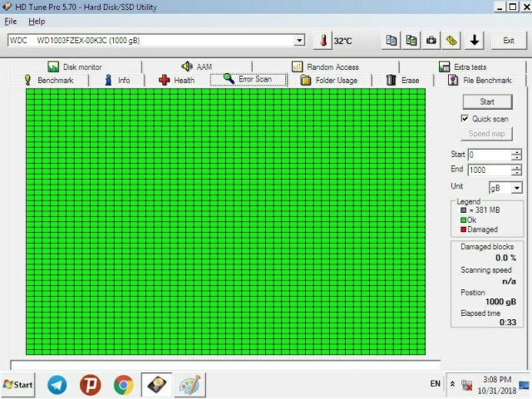Click the black down arrow toolbar icon
532x399 pixels.
tap(475, 40)
